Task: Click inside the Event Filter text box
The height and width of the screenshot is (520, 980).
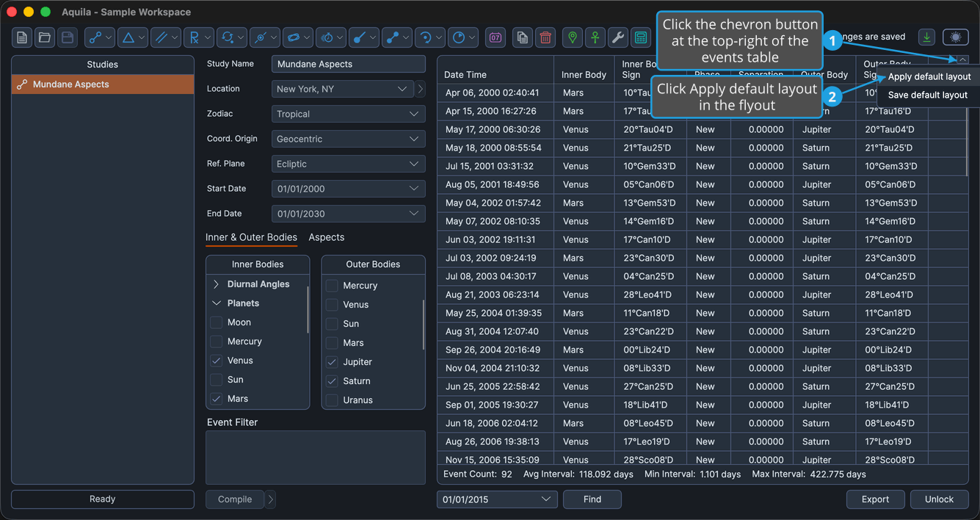Action: (316, 458)
